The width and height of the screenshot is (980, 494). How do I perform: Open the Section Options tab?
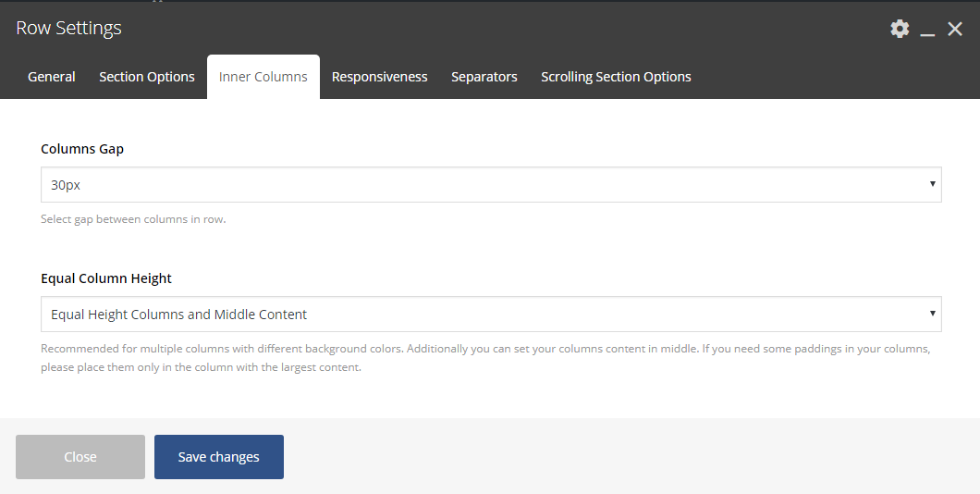pos(147,77)
